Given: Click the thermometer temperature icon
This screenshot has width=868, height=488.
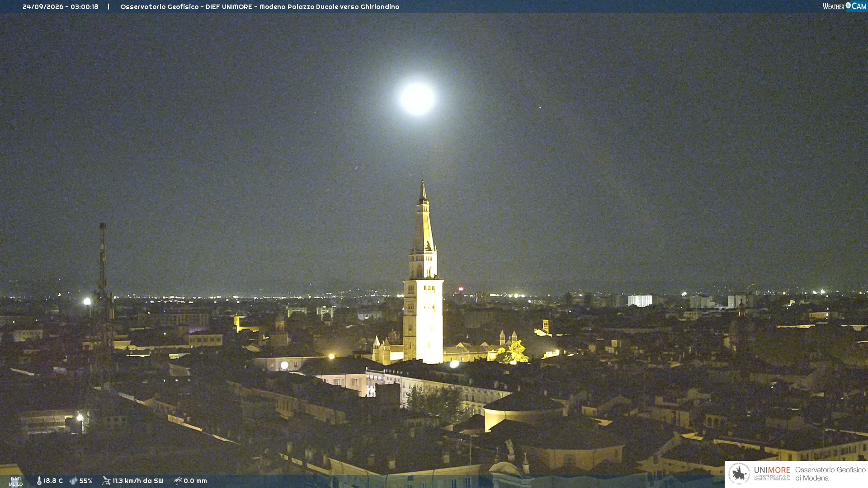Looking at the screenshot, I should (x=39, y=481).
